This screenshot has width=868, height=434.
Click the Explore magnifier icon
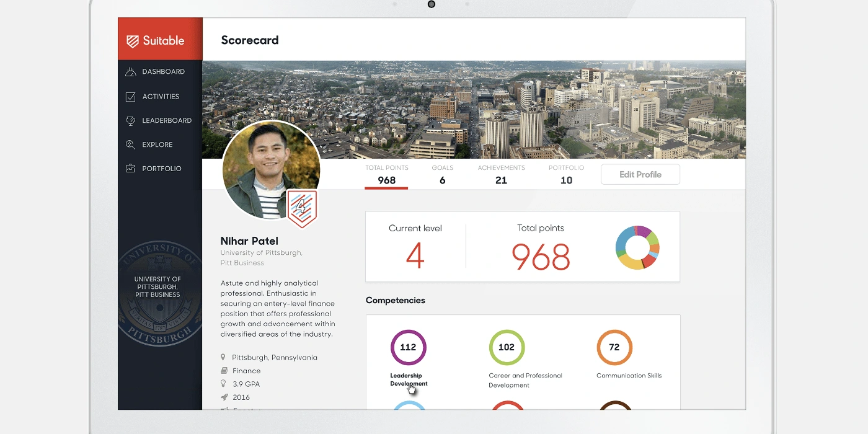tap(131, 144)
